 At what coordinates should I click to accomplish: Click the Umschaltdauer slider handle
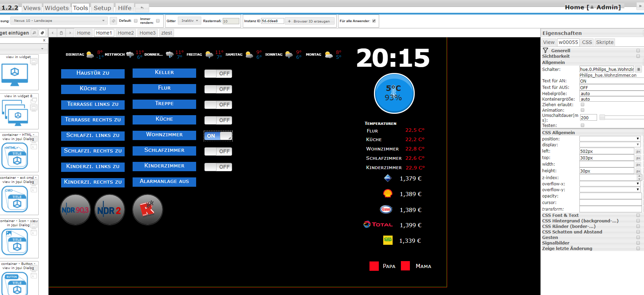602,118
